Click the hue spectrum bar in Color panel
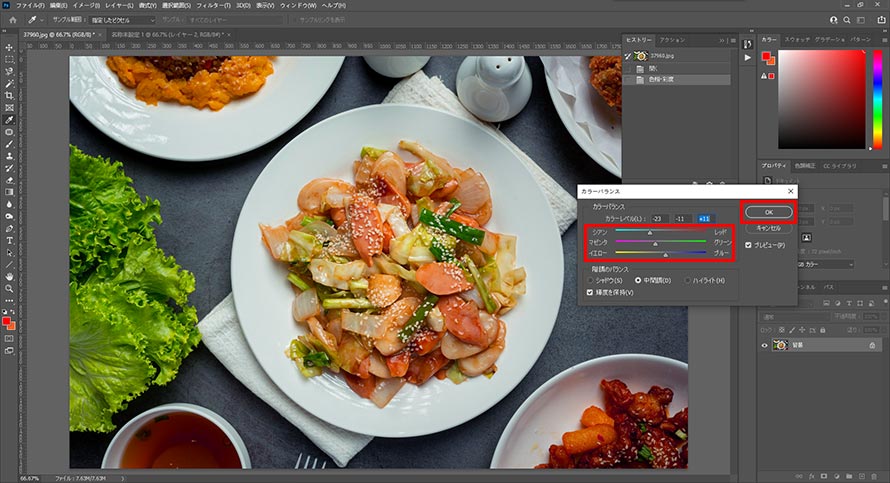 click(x=878, y=99)
